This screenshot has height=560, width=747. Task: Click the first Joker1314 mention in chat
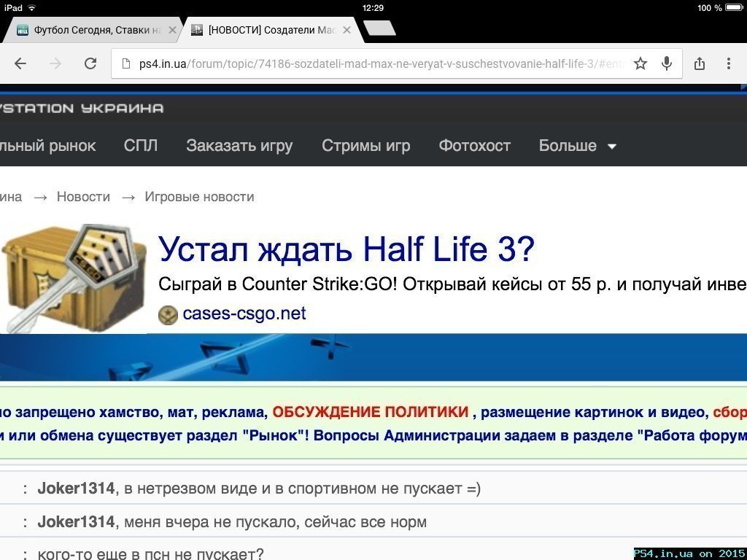coord(76,488)
